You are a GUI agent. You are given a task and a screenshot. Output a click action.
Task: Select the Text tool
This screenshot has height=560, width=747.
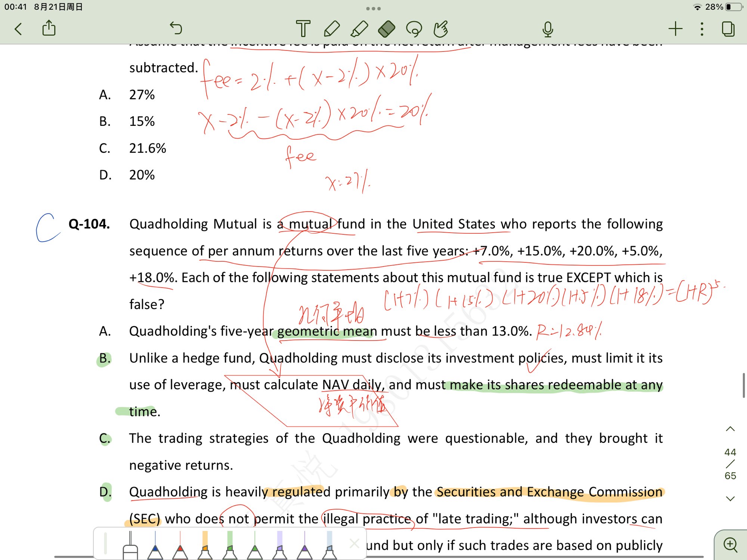click(303, 29)
